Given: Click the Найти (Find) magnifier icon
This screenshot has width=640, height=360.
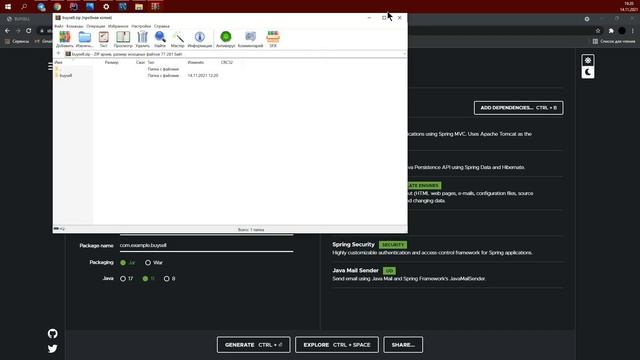Looking at the screenshot, I should click(x=160, y=39).
